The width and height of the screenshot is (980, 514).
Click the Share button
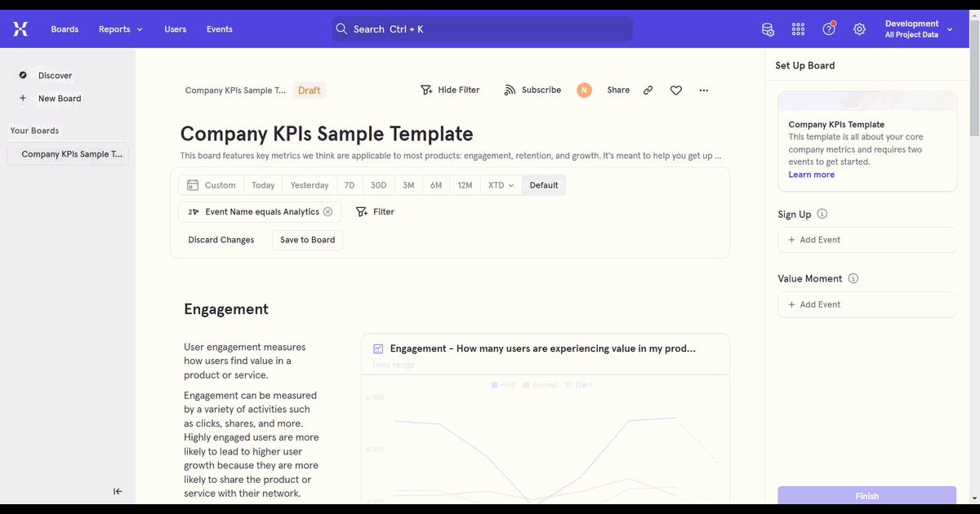[618, 91]
